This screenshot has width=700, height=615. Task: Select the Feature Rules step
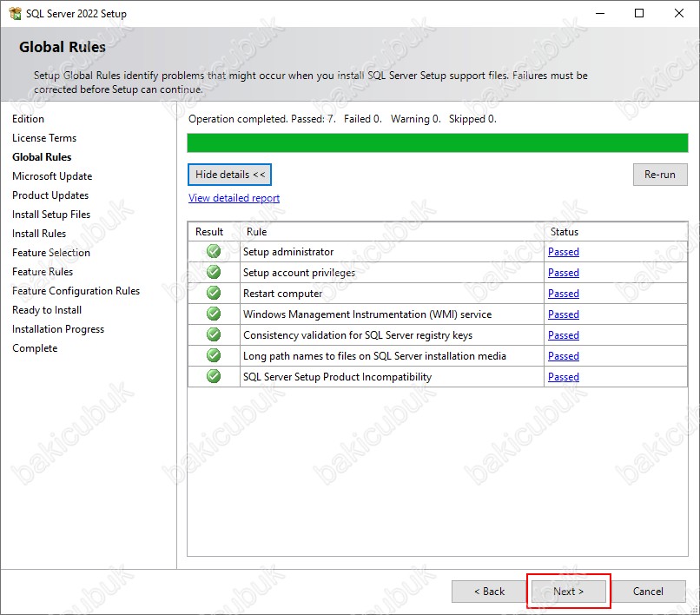pyautogui.click(x=43, y=272)
